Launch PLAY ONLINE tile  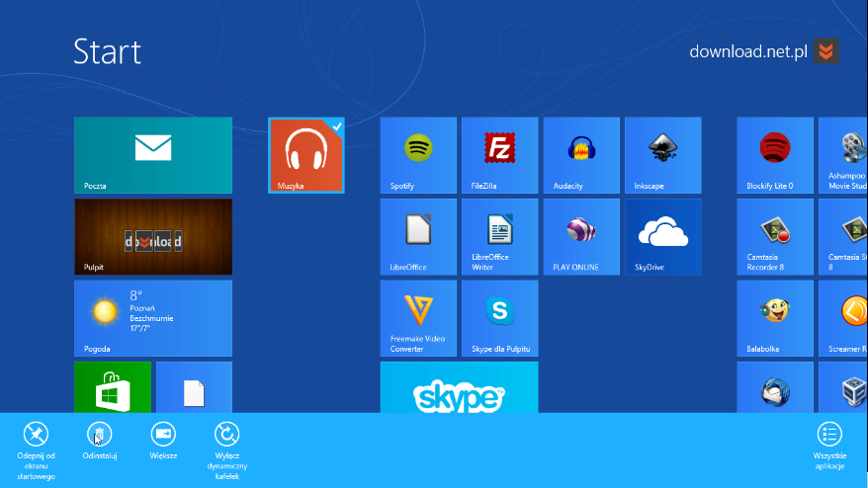coord(581,237)
